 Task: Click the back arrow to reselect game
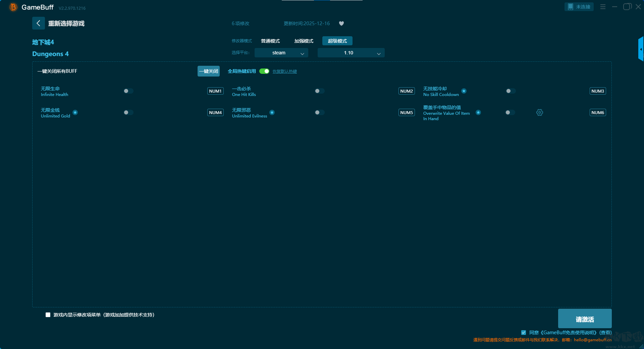tap(38, 23)
